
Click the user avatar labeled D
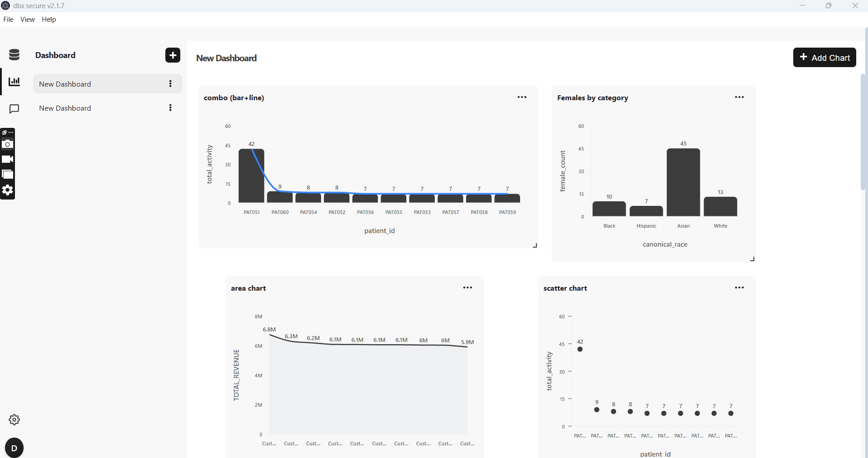click(14, 448)
